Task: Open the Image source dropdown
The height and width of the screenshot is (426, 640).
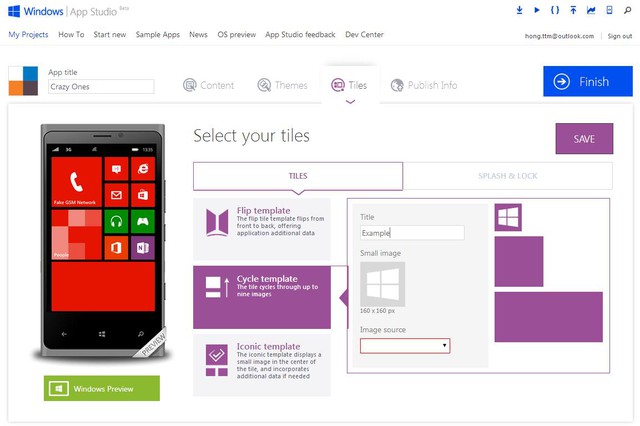Action: tap(405, 346)
